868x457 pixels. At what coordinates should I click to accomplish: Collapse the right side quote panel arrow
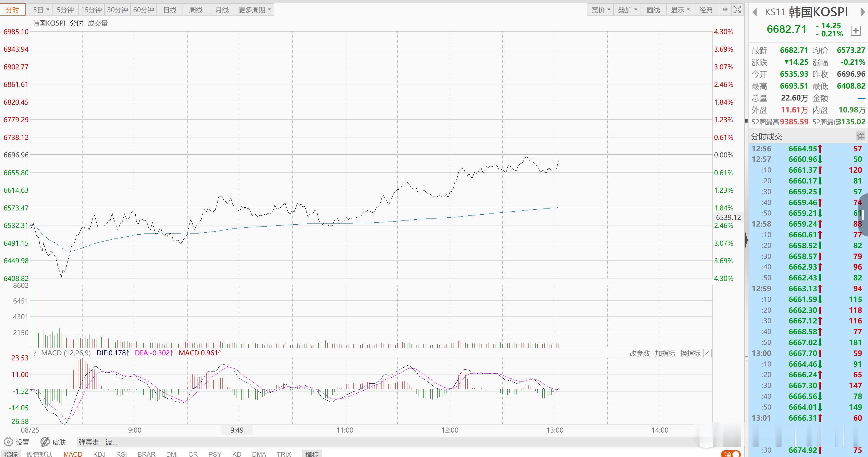click(x=746, y=240)
